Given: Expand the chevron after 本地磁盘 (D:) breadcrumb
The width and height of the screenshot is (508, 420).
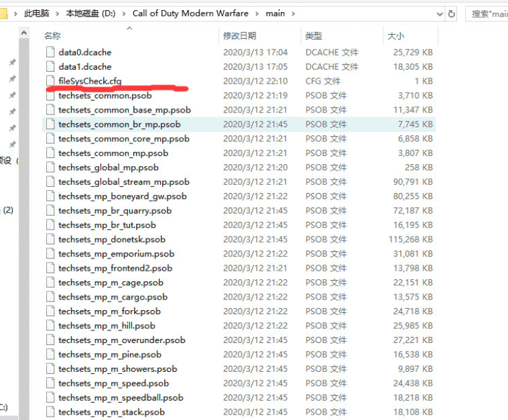Looking at the screenshot, I should click(x=124, y=13).
